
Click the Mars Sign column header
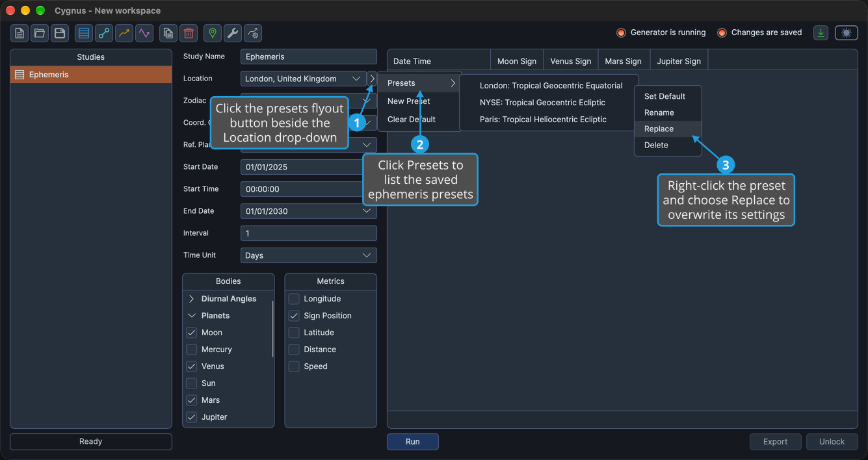click(624, 61)
